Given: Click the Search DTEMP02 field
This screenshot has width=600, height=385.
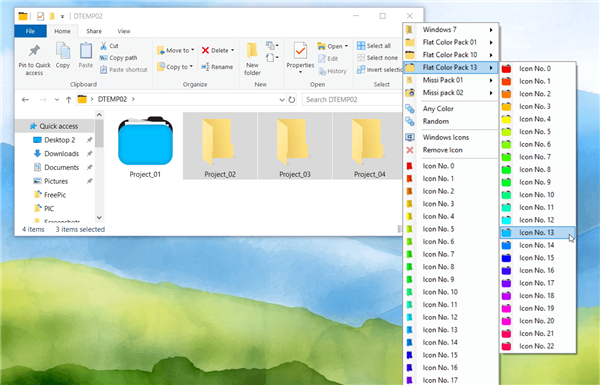Looking at the screenshot, I should 351,100.
